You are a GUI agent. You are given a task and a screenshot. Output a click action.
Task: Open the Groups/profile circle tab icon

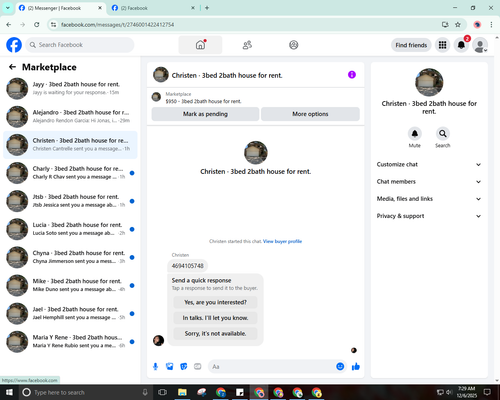(x=294, y=45)
